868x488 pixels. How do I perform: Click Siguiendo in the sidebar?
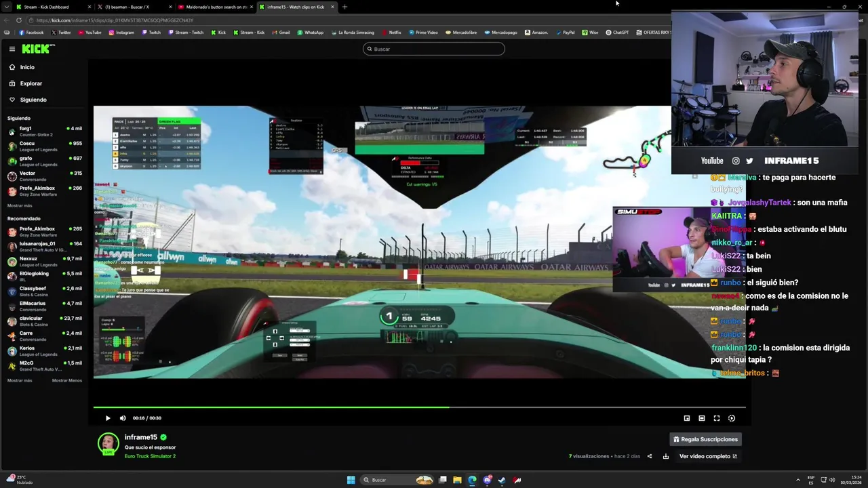[33, 100]
